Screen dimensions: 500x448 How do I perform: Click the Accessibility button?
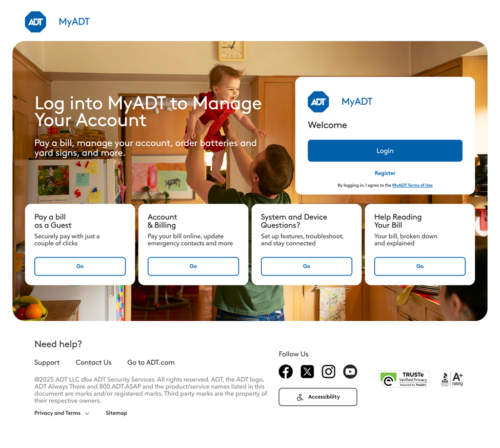point(318,397)
